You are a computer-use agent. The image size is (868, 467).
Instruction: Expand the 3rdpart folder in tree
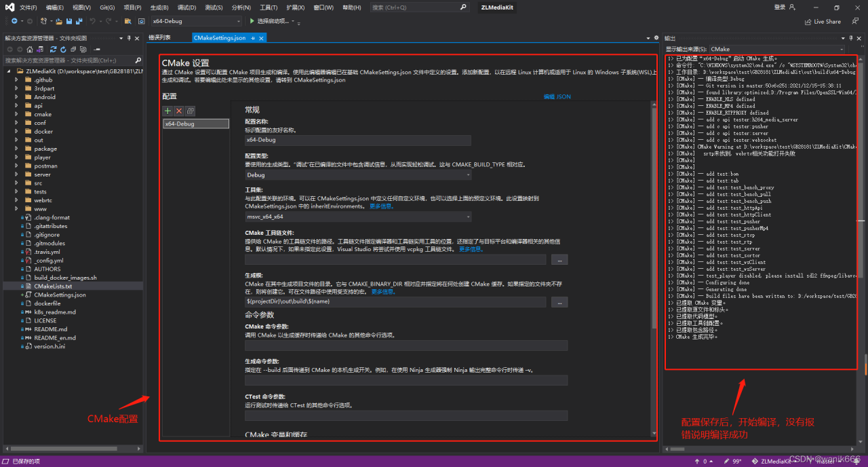pyautogui.click(x=17, y=88)
